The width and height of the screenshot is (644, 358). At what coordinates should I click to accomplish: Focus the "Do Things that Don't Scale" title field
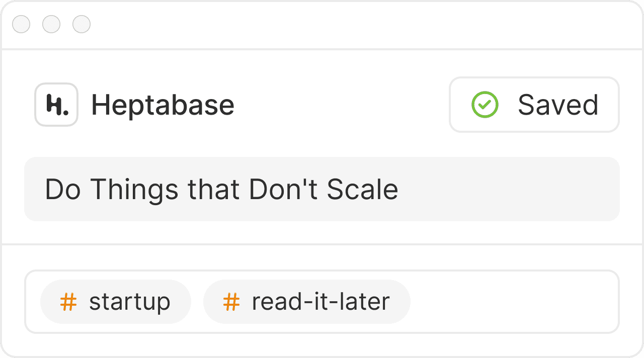click(322, 189)
